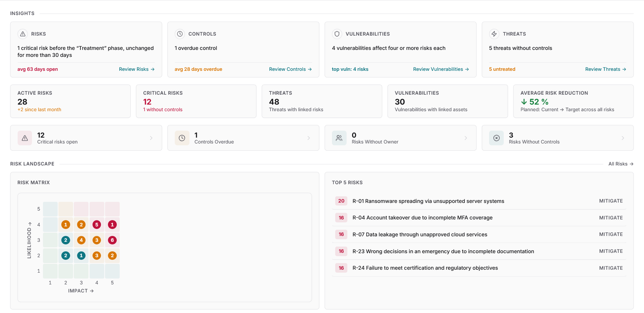Click the Threats lightning bolt icon
Viewport: 644px width, 313px height.
click(494, 34)
